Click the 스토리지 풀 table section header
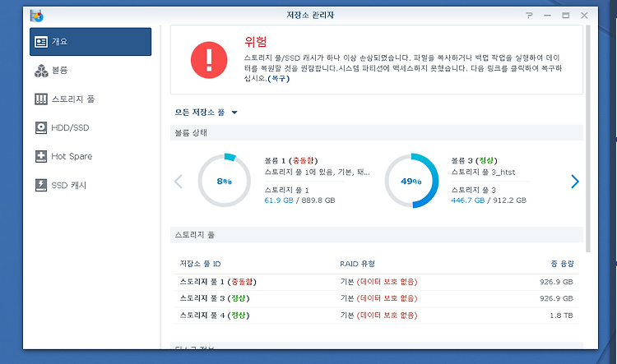Viewport: 617px width, 364px height. [376, 235]
